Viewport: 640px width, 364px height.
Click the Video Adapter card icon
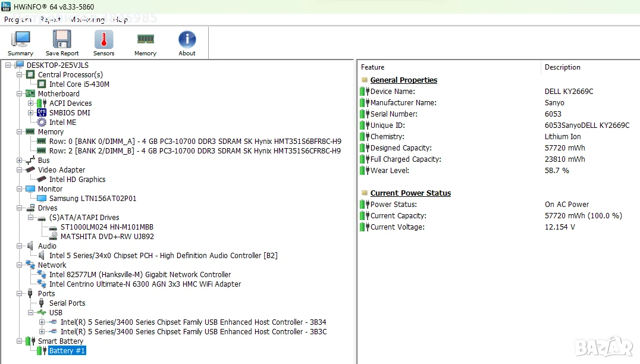tap(30, 170)
